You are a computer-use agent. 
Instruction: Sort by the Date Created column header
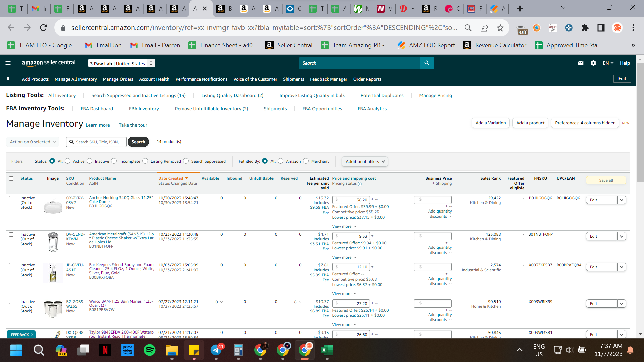pos(173,178)
